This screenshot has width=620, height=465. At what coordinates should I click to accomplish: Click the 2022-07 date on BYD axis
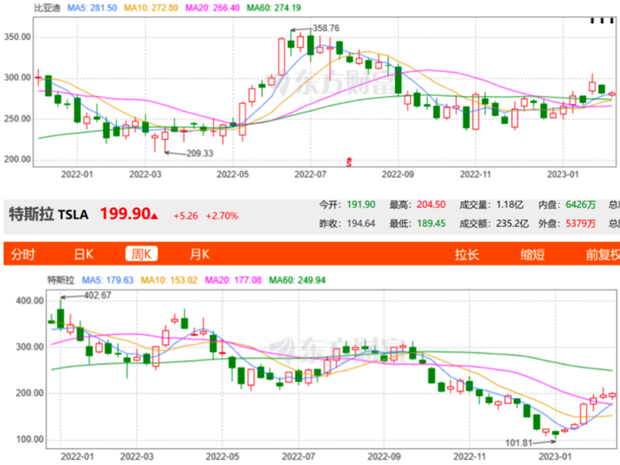310,174
